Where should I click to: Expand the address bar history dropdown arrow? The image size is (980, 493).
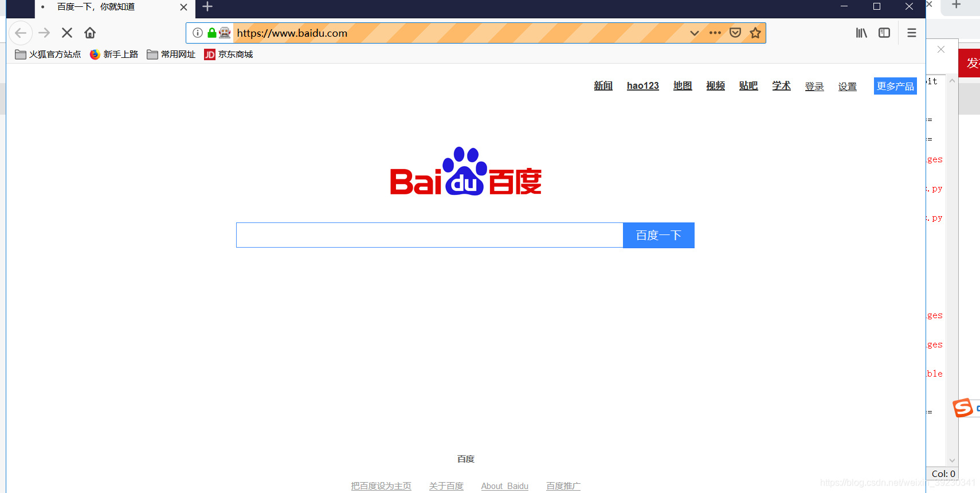(694, 33)
